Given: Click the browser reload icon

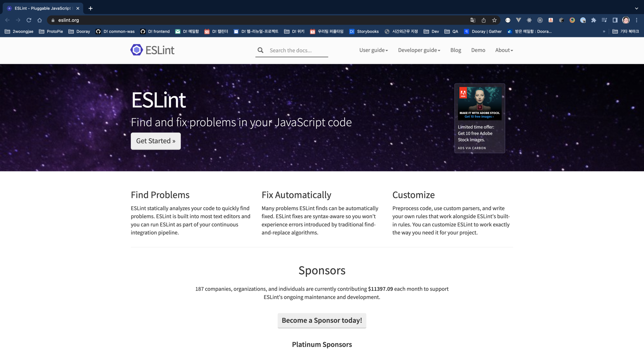Looking at the screenshot, I should (x=29, y=20).
